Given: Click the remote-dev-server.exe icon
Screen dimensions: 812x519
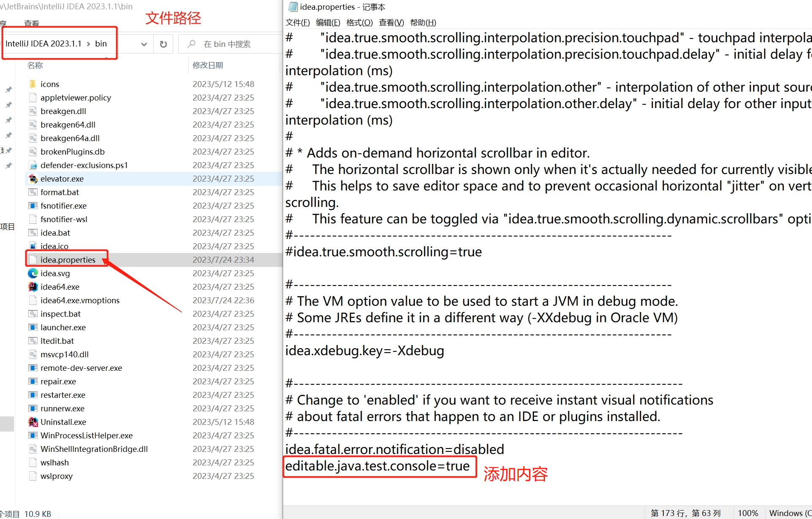Looking at the screenshot, I should [33, 368].
